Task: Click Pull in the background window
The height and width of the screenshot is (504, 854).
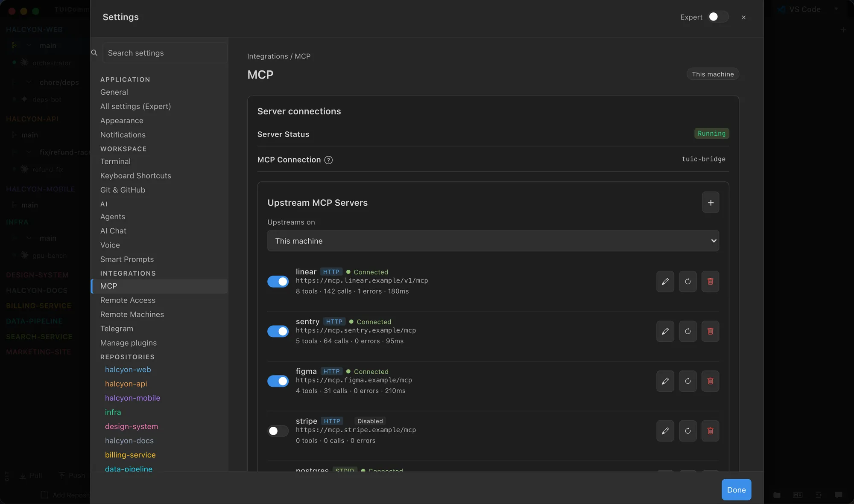Action: (31, 475)
